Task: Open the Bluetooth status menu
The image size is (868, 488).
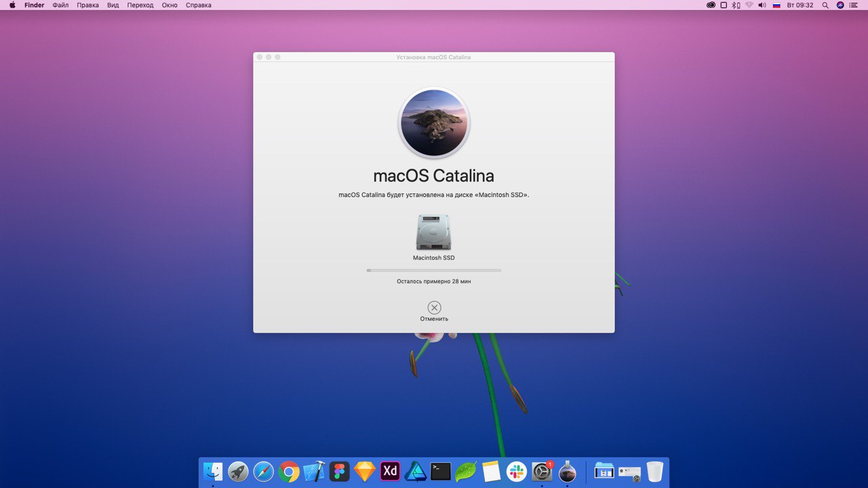Action: point(736,5)
